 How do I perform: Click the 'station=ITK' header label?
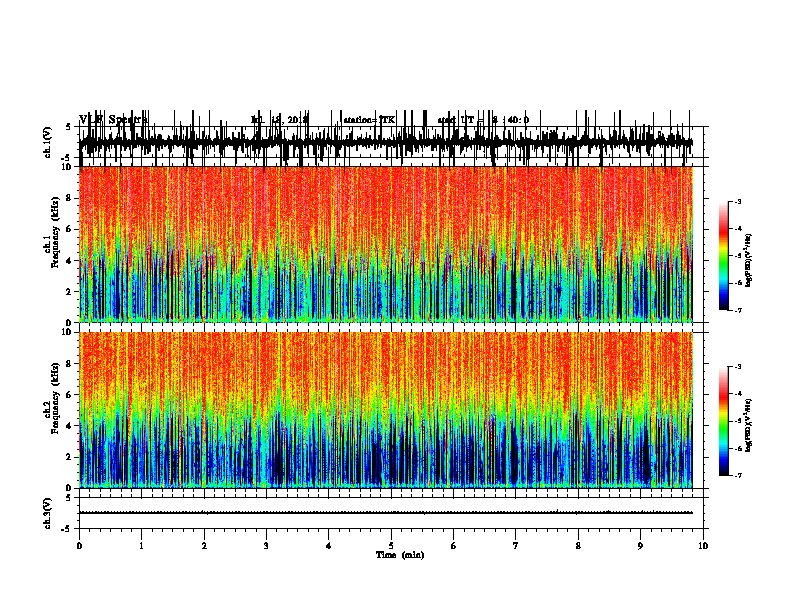coord(369,120)
